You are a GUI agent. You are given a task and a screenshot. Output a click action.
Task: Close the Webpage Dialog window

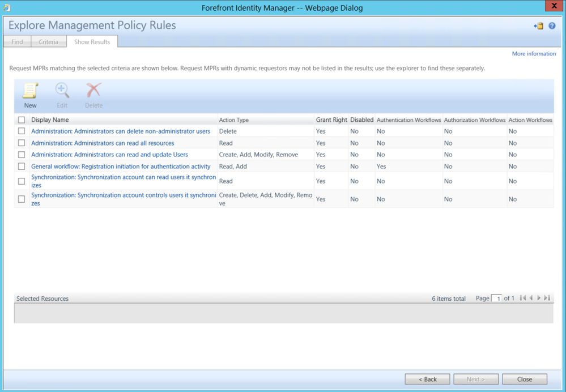coord(554,6)
